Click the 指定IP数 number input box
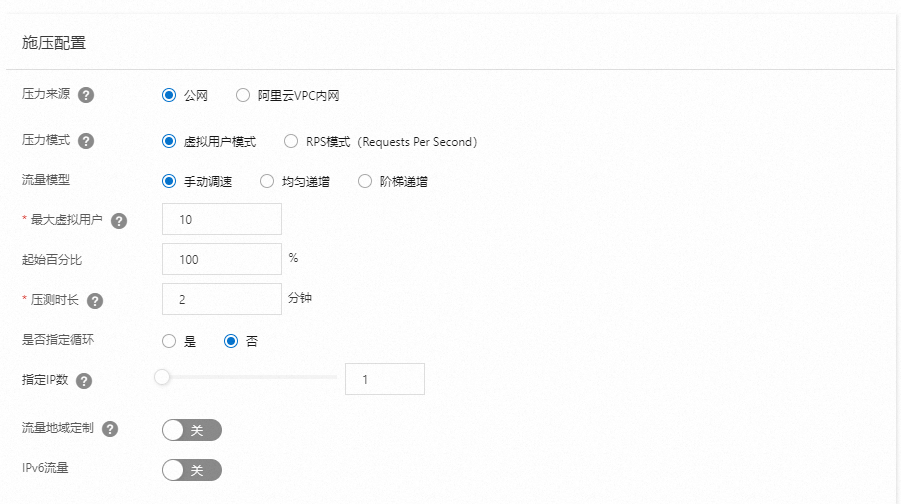This screenshot has height=504, width=901. pyautogui.click(x=385, y=379)
